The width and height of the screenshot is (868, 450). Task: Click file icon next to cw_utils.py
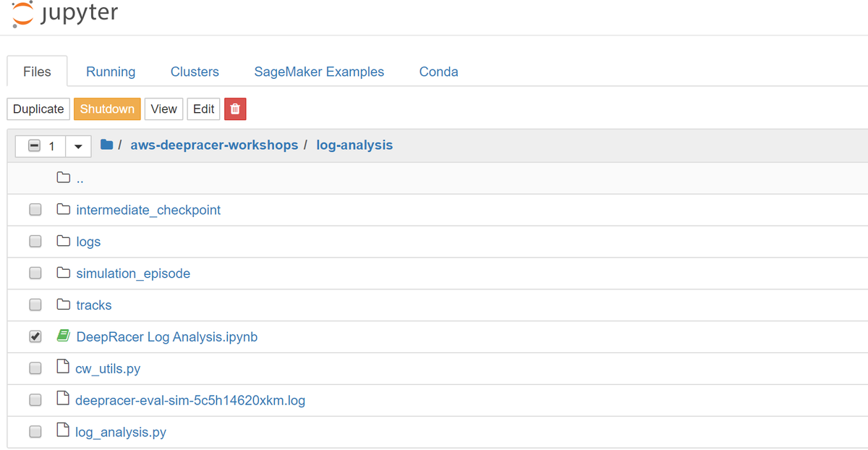tap(63, 368)
